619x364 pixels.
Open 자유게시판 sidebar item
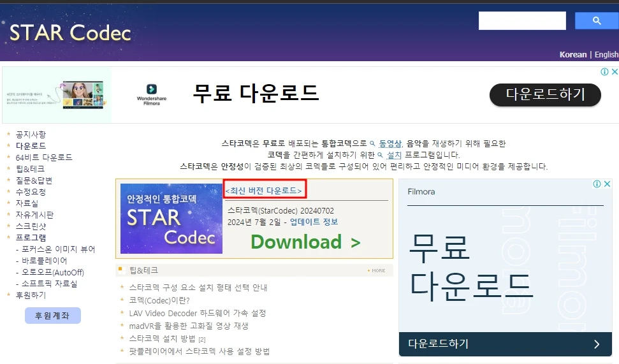[34, 215]
